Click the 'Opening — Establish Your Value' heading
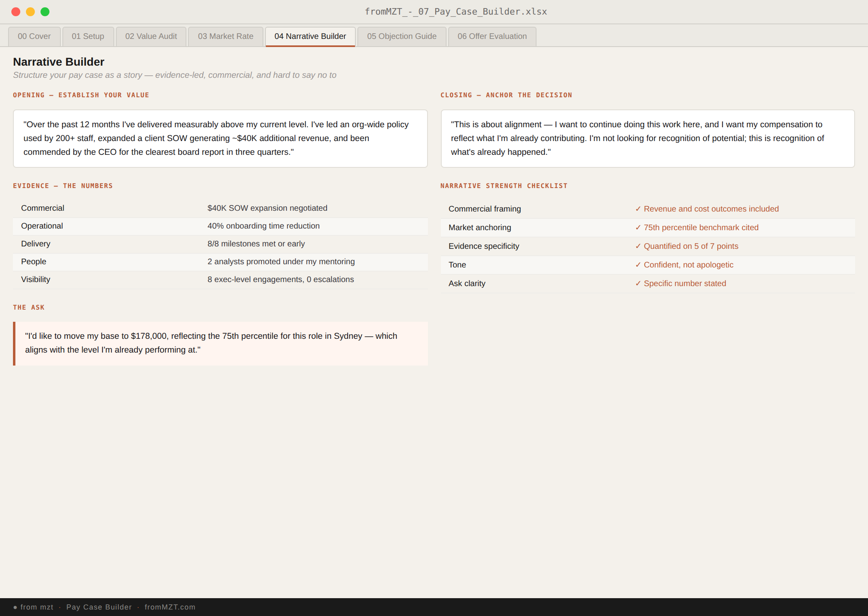Viewport: 868px width, 616px height. click(81, 95)
